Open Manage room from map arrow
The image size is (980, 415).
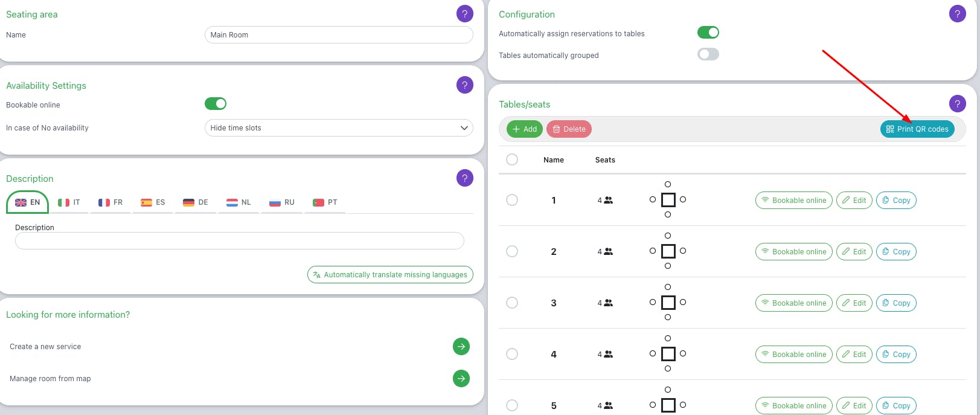click(x=461, y=378)
